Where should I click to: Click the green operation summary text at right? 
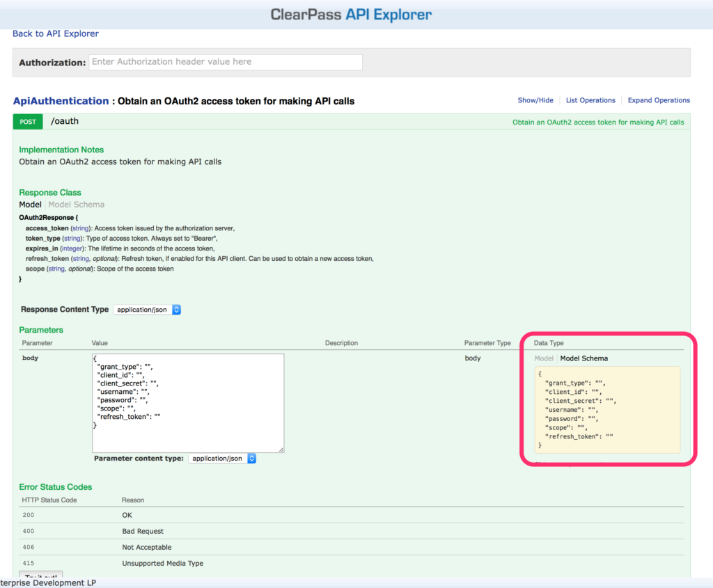point(598,122)
